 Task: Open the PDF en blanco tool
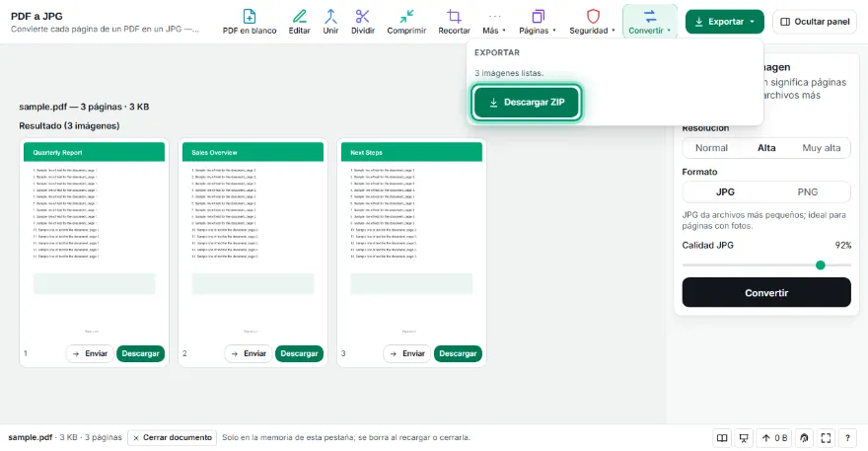coord(250,22)
